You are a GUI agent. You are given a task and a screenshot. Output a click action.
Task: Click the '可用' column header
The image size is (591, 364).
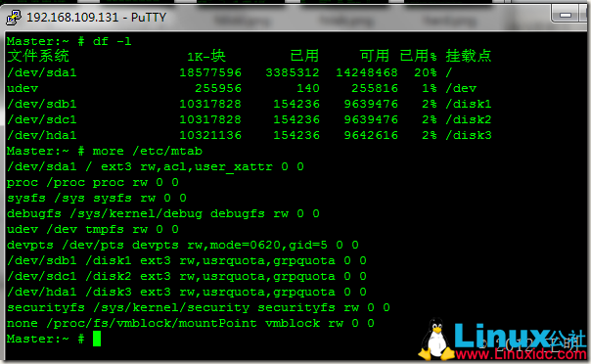(375, 56)
